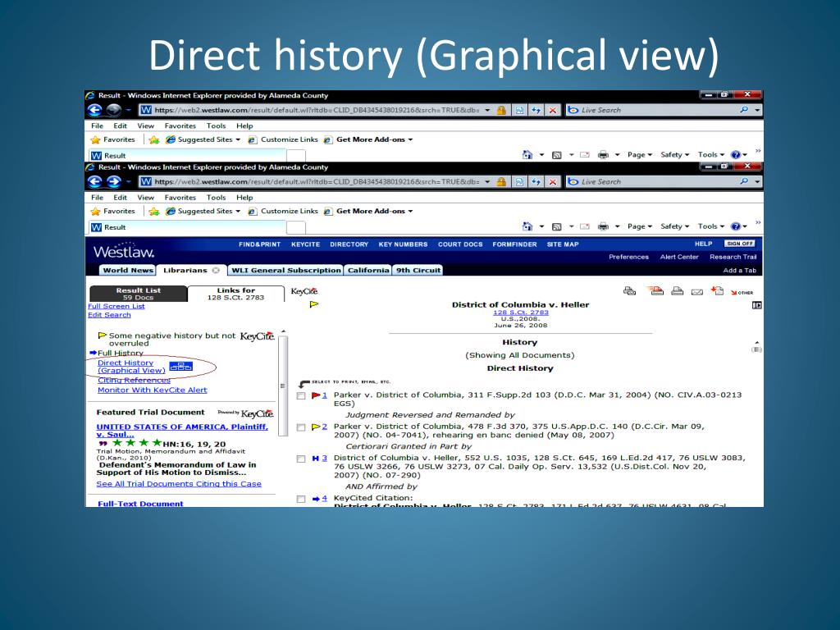This screenshot has width=840, height=630.
Task: Click the lower Live Search input field
Action: 658,181
